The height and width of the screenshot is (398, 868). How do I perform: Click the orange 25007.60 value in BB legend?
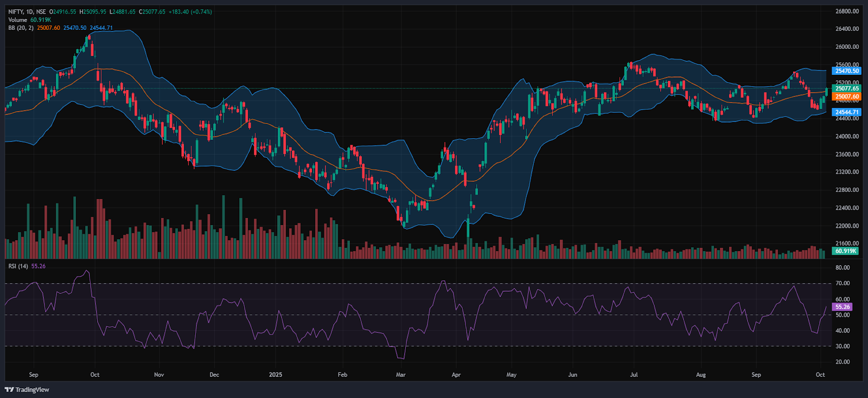(48, 28)
